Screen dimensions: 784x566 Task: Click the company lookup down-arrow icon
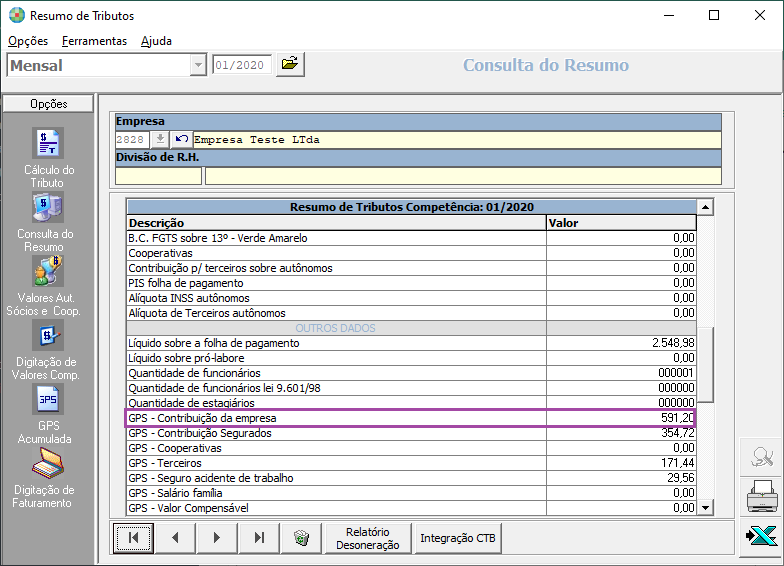coord(160,139)
